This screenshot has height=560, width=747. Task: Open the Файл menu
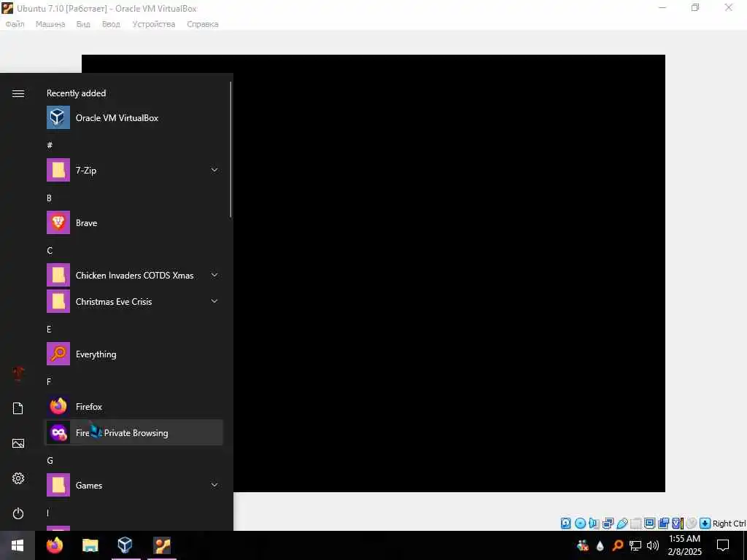coord(15,24)
